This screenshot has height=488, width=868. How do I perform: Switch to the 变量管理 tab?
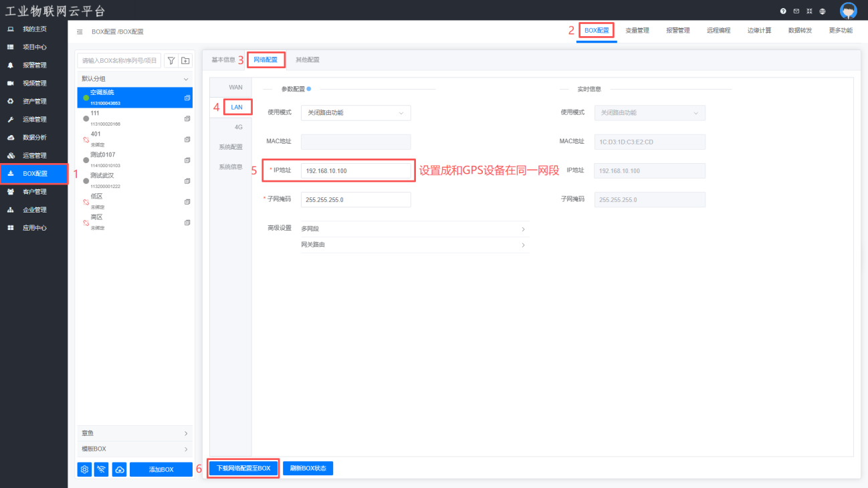click(637, 31)
